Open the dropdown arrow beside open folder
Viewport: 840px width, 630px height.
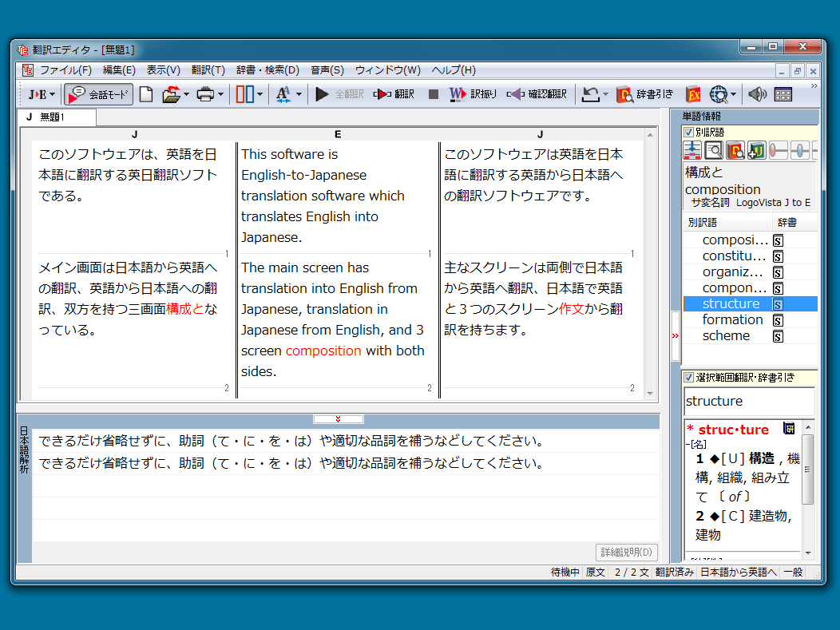[x=186, y=94]
